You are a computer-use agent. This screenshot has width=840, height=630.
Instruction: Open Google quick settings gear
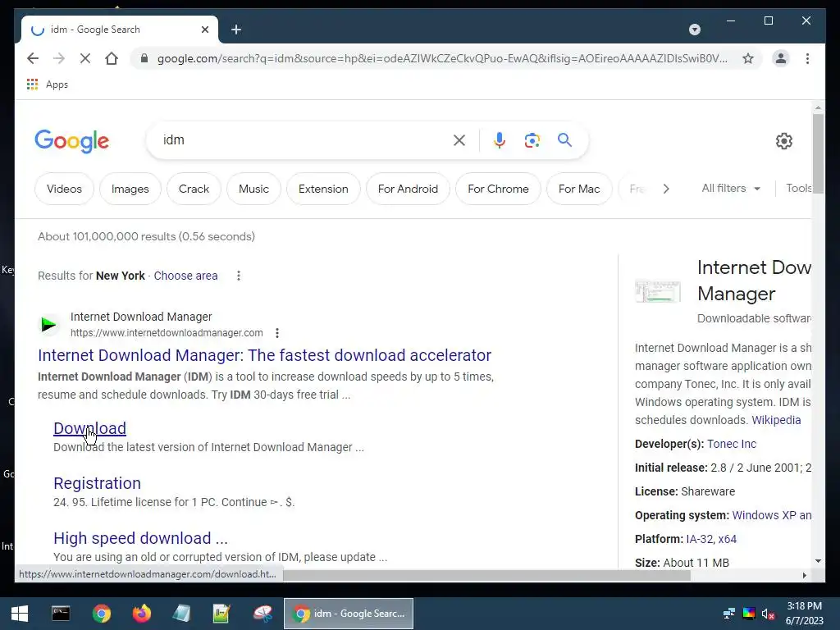coord(783,141)
